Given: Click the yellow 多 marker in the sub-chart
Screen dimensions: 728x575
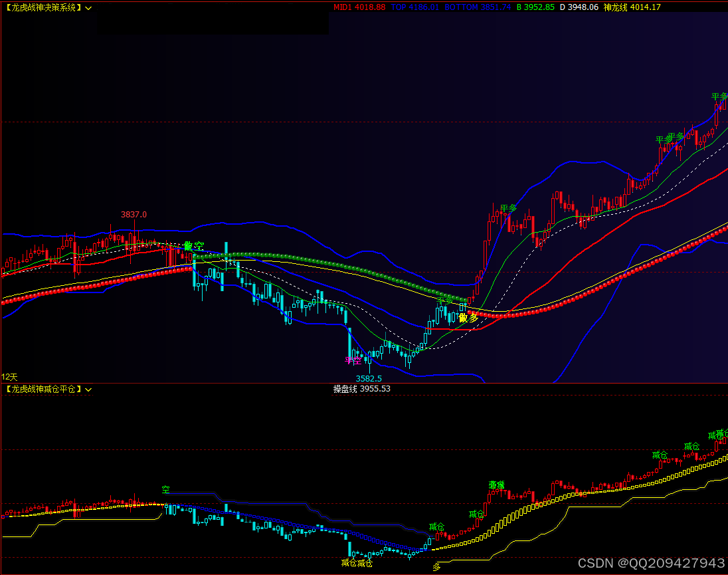Looking at the screenshot, I should pyautogui.click(x=436, y=567).
